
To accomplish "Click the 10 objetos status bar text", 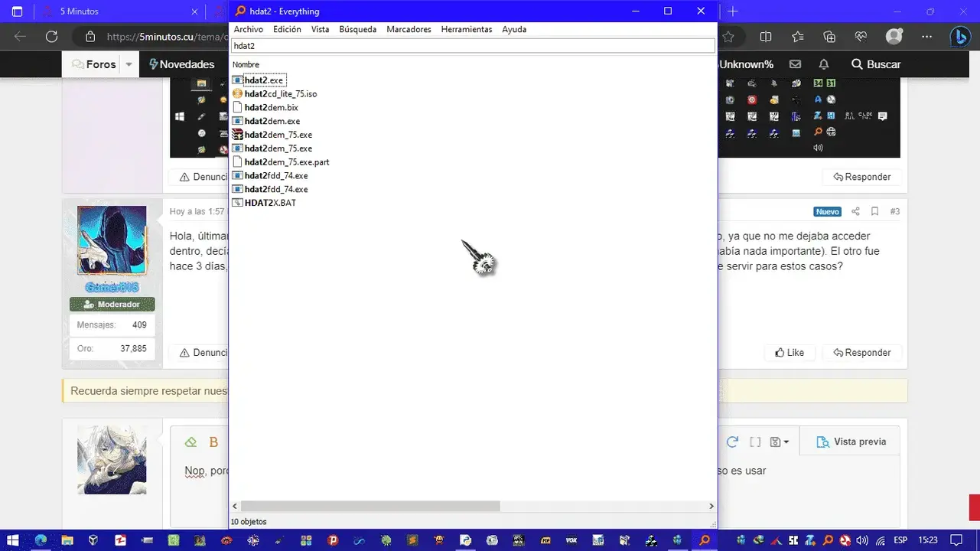I will click(249, 522).
